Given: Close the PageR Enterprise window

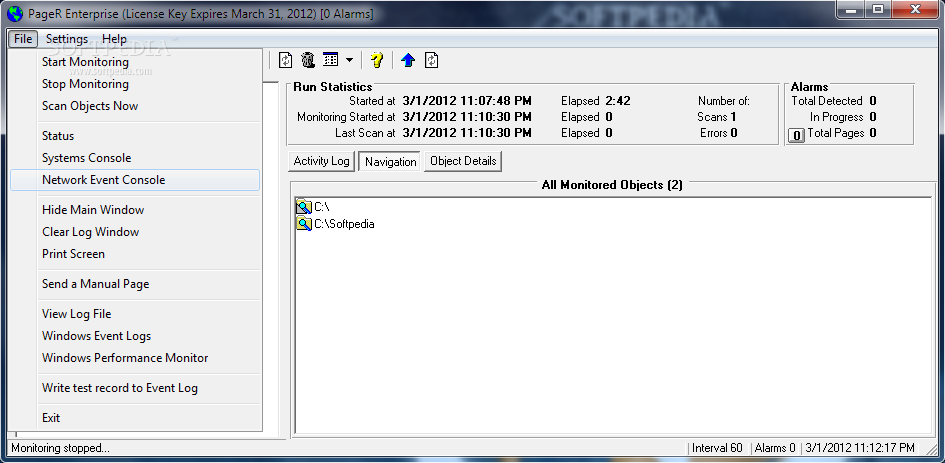Looking at the screenshot, I should pos(915,9).
